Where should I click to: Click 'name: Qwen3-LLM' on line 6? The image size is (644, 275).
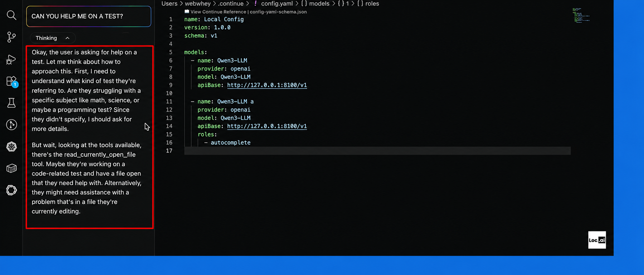point(222,60)
